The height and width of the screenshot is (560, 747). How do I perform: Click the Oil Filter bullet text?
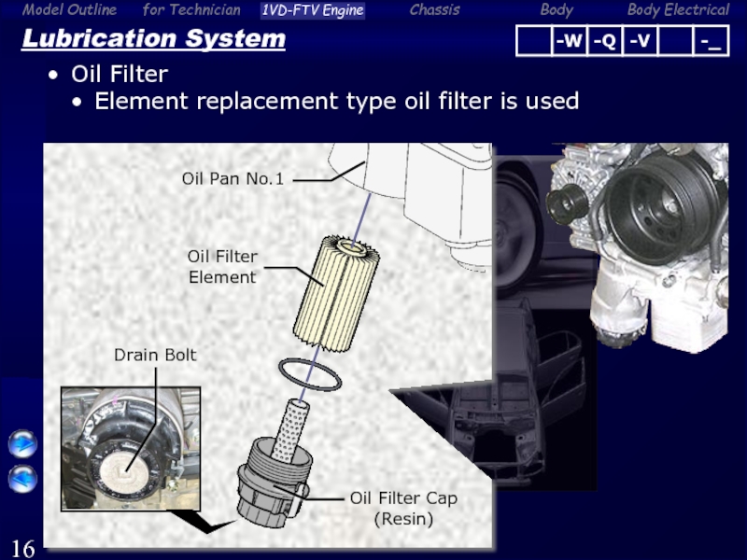pos(120,75)
